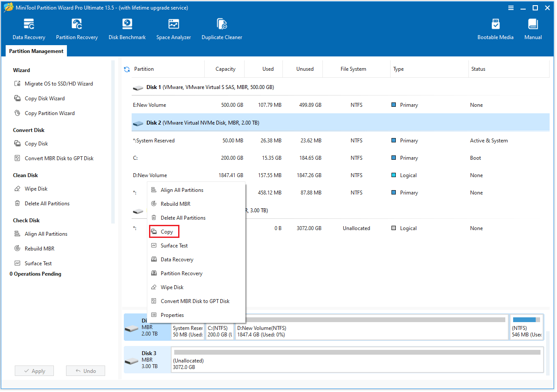
Task: Open the Partition Recovery tool
Action: (x=76, y=28)
